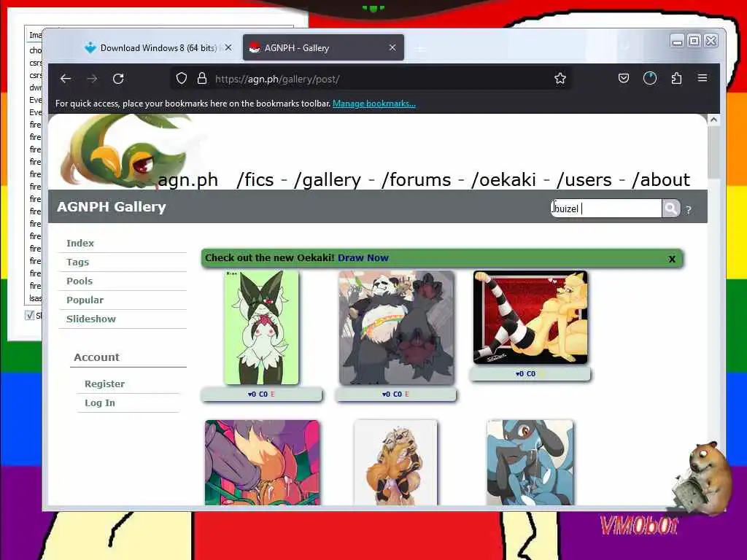Click the page vertical scrollbar thumb
The width and height of the screenshot is (747, 560).
713,153
